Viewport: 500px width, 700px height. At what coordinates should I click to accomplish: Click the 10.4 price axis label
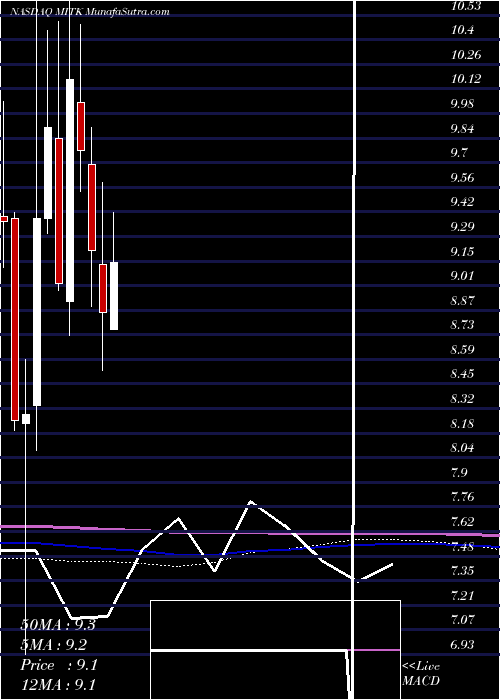coord(462,30)
